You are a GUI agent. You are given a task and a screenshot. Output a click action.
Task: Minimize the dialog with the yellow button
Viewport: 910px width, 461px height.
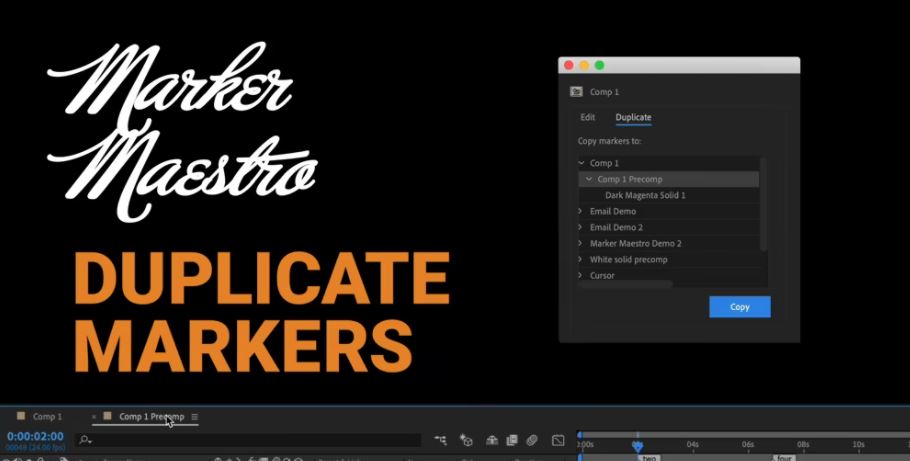coord(584,65)
